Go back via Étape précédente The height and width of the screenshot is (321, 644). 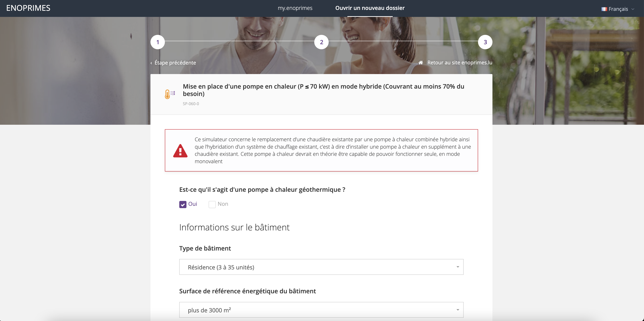click(175, 63)
